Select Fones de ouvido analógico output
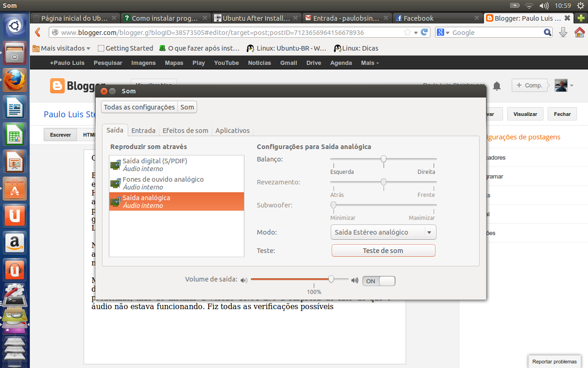 pyautogui.click(x=176, y=183)
